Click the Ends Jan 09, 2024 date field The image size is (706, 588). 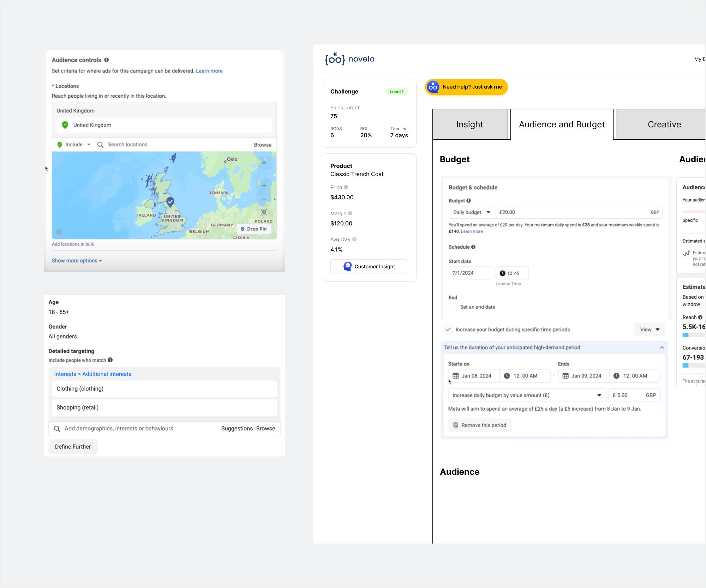pos(584,376)
